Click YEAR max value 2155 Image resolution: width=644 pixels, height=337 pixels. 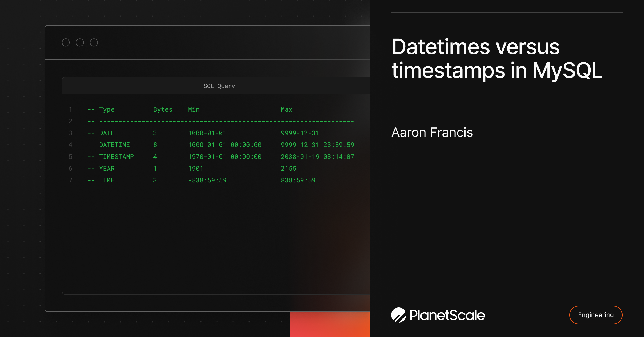[288, 169]
